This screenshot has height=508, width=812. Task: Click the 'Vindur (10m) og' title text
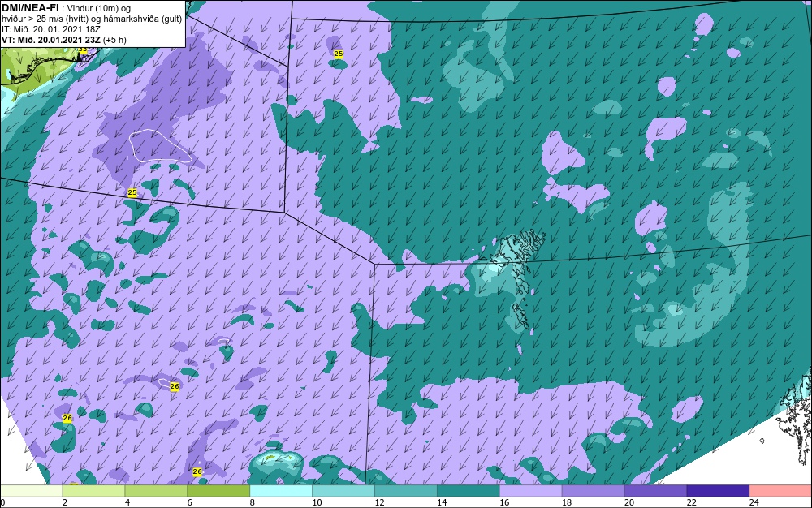click(x=99, y=8)
